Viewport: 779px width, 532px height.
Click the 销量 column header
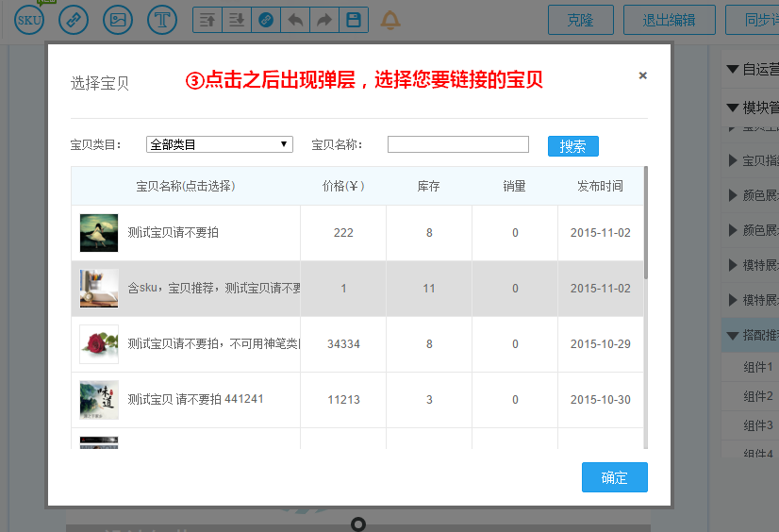coord(514,186)
